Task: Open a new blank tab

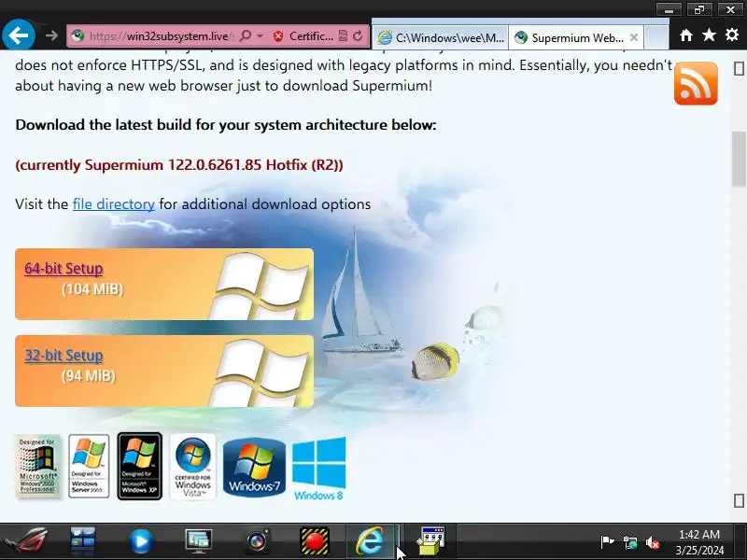Action: pos(656,37)
